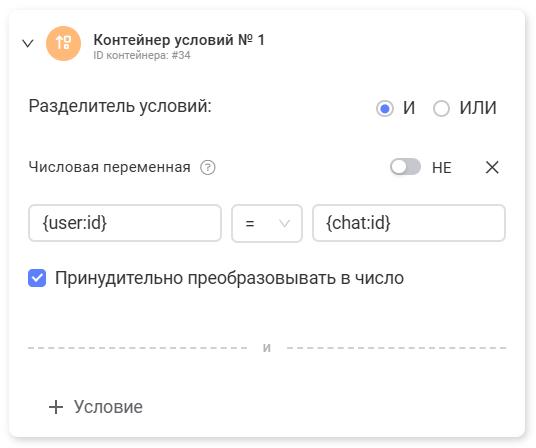Open the equals operator dropdown

(x=267, y=223)
